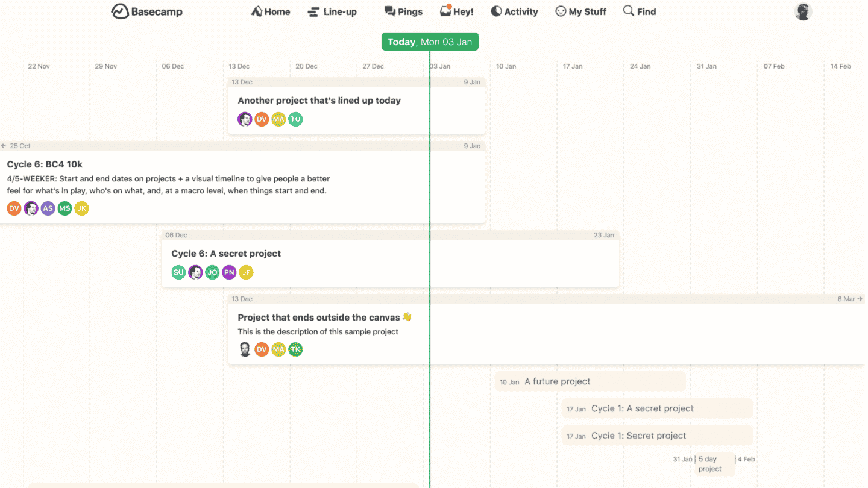
Task: Click the '14 Feb' column header date
Action: (x=841, y=66)
